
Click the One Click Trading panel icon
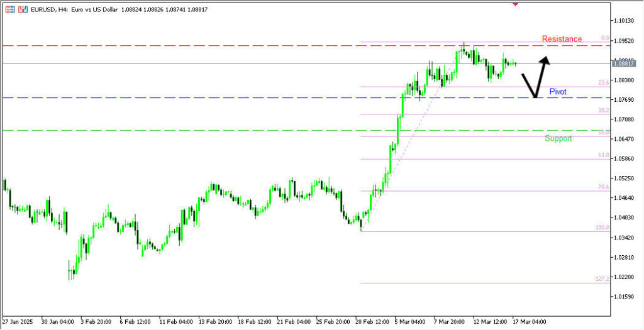click(x=11, y=9)
